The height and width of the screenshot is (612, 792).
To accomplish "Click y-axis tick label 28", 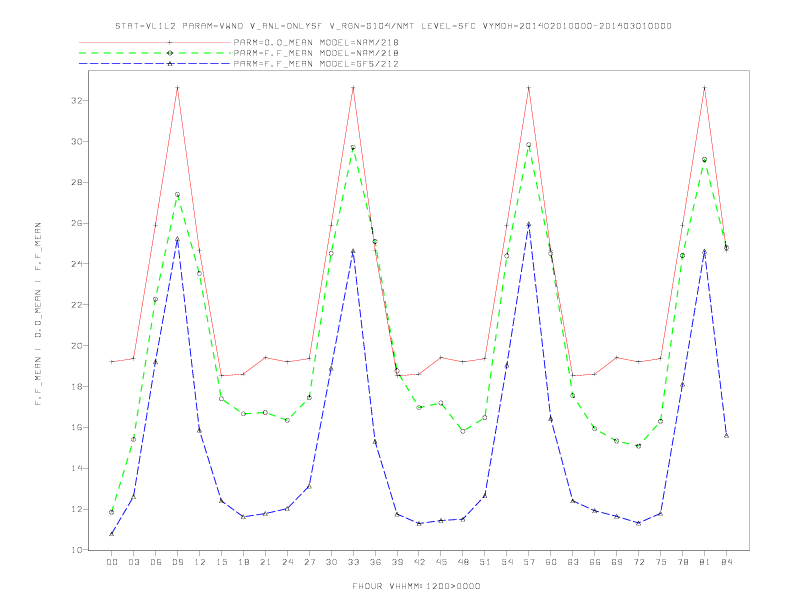I will (x=77, y=182).
